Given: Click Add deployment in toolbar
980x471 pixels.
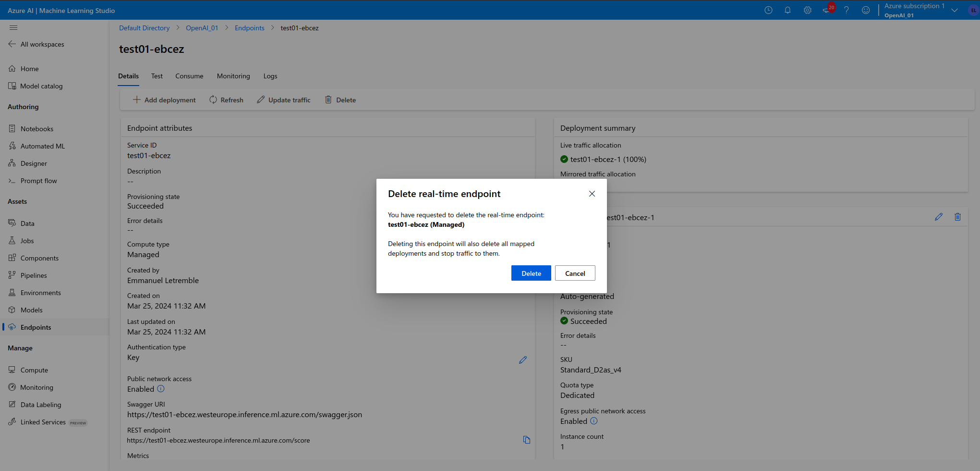Looking at the screenshot, I should coord(164,100).
